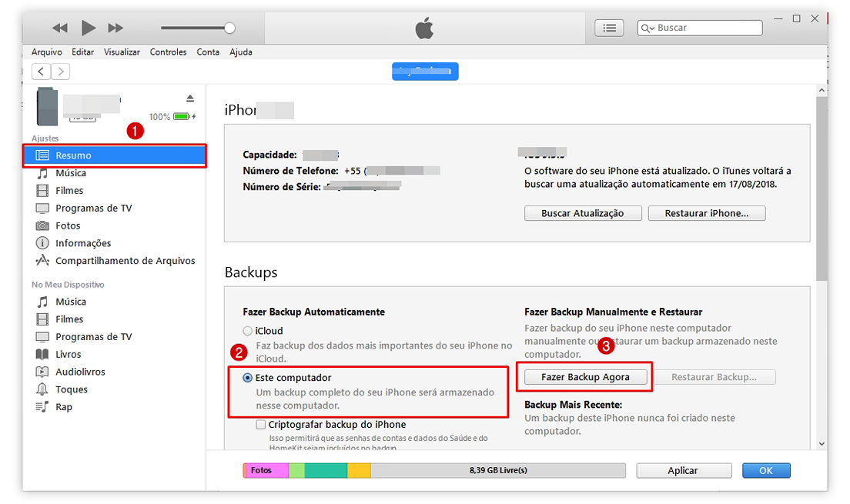Open Fotos camera icon in sidebar
The width and height of the screenshot is (850, 504).
pyautogui.click(x=42, y=225)
